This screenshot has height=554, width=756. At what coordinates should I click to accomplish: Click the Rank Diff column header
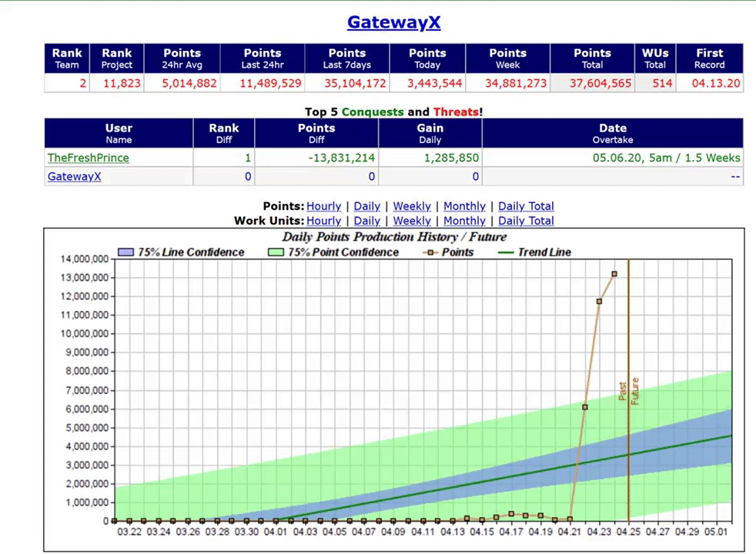point(224,133)
